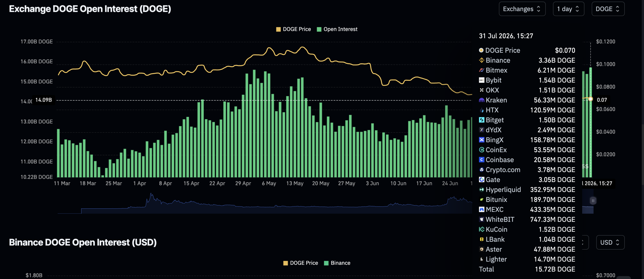
Task: Click the CoinEx exchange icon
Action: pos(481,150)
